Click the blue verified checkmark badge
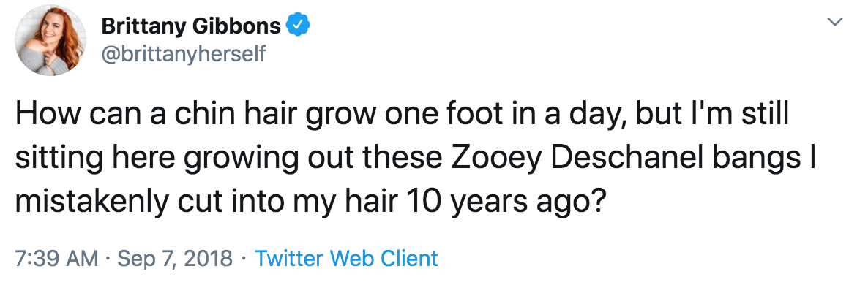 [x=298, y=26]
